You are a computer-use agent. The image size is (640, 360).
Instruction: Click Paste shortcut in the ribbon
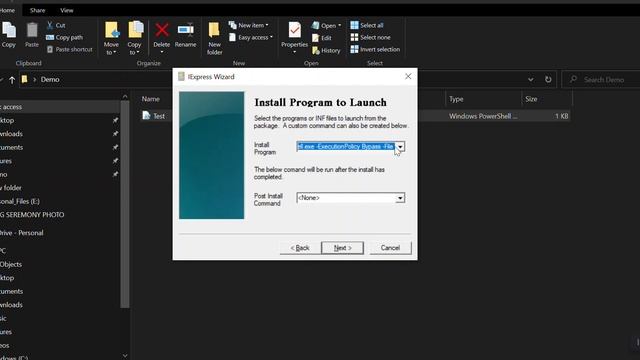tap(69, 49)
